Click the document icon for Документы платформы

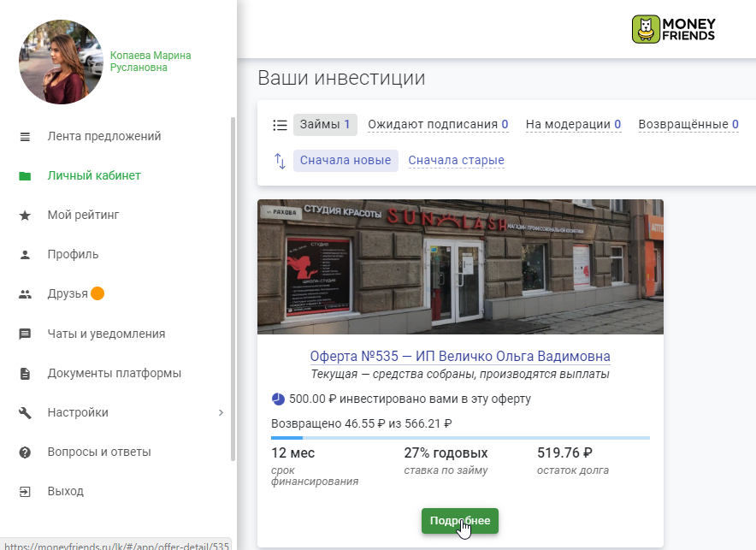25,374
